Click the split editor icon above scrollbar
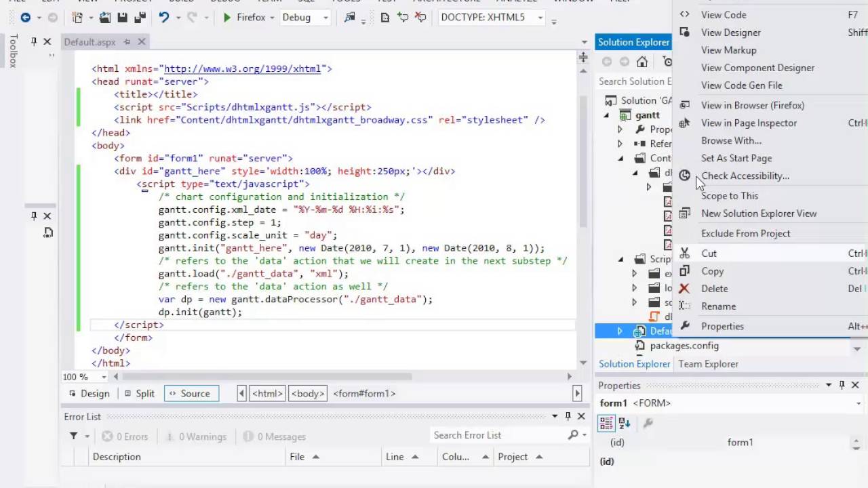The width and height of the screenshot is (868, 488). pyautogui.click(x=583, y=58)
